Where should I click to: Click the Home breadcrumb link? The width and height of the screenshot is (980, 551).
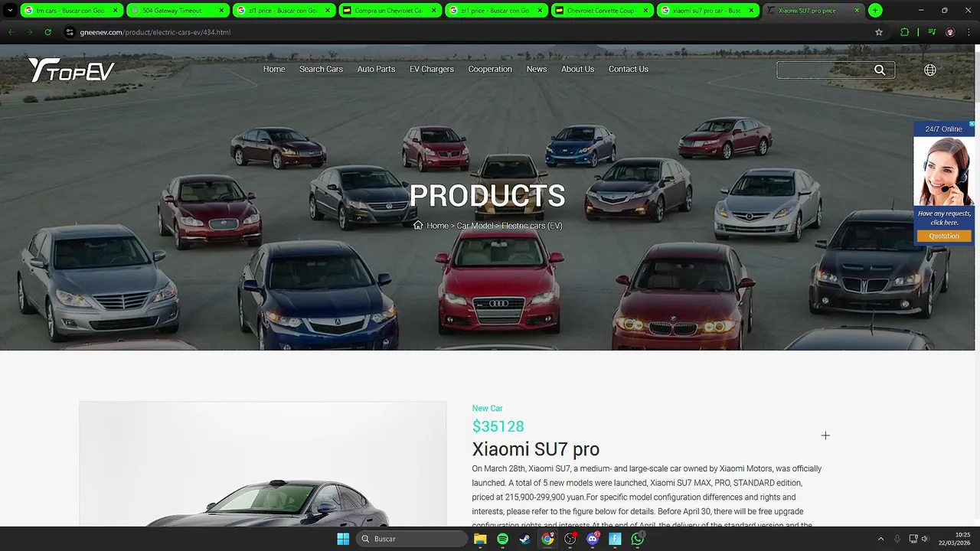[x=437, y=226]
